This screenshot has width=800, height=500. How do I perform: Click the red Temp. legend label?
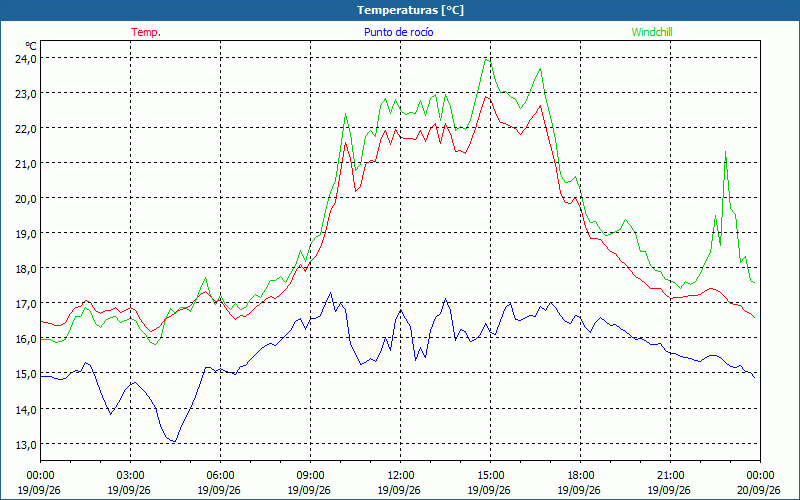[x=146, y=32]
